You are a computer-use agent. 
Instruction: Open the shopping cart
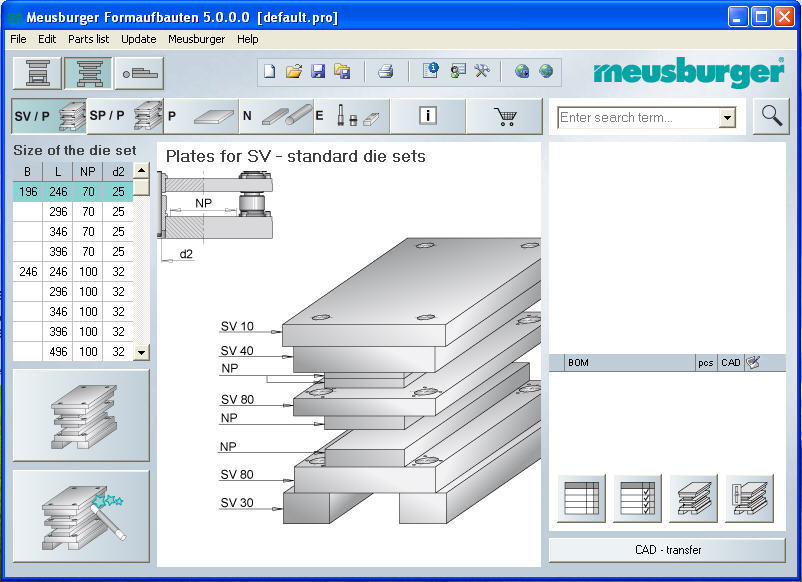pos(504,116)
